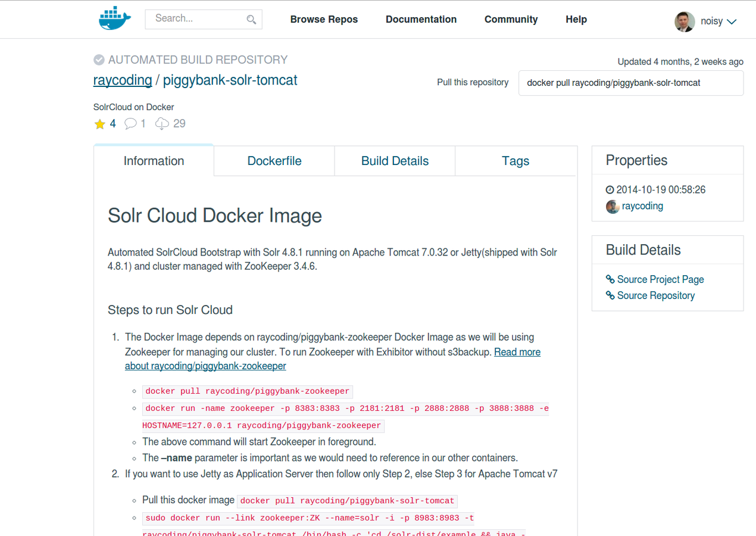Click the Docker whale logo
Screen dimensions: 756x536
(x=114, y=18)
